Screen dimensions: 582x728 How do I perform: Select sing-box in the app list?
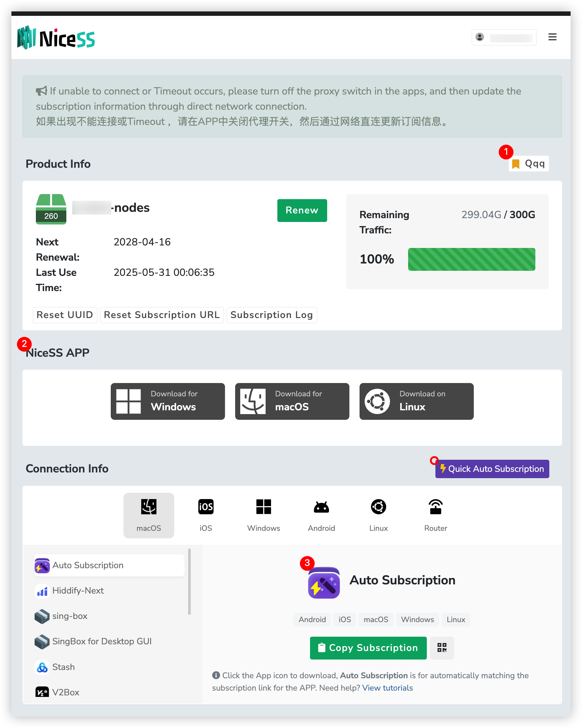pos(109,616)
